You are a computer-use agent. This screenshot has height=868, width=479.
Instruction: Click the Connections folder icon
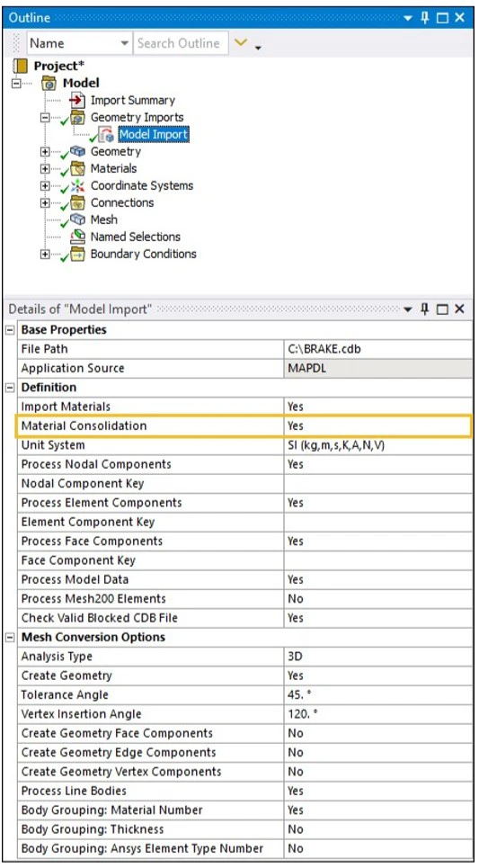pos(77,202)
